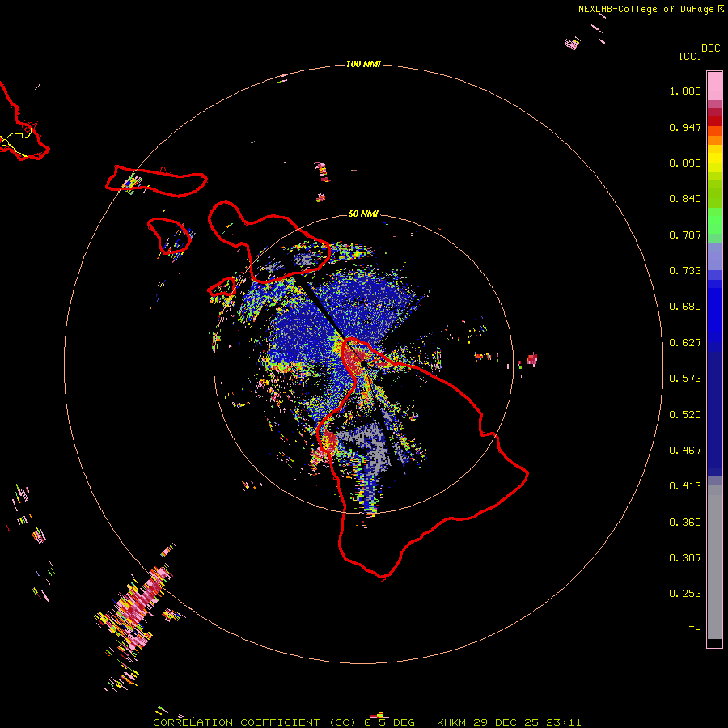Click the [CC] units label
Viewport: 728px width, 728px height.
tap(690, 56)
